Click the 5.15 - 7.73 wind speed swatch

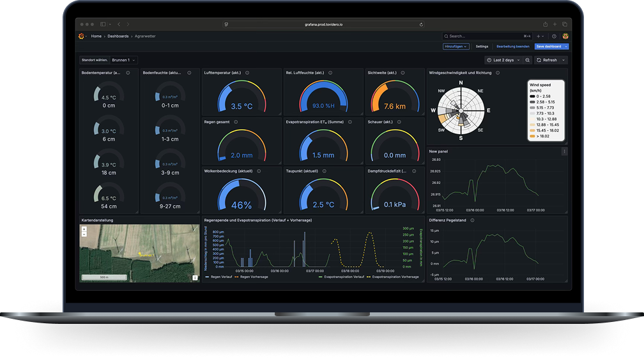[532, 107]
